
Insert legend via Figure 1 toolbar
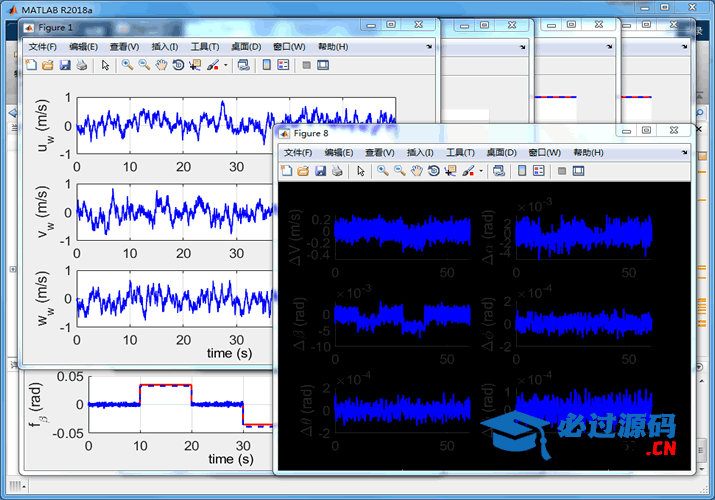(x=283, y=65)
